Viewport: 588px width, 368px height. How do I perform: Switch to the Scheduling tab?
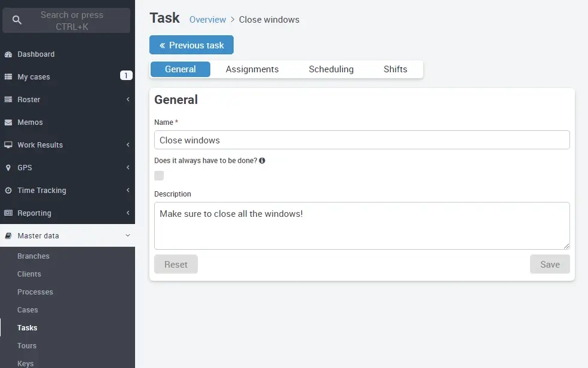click(331, 69)
